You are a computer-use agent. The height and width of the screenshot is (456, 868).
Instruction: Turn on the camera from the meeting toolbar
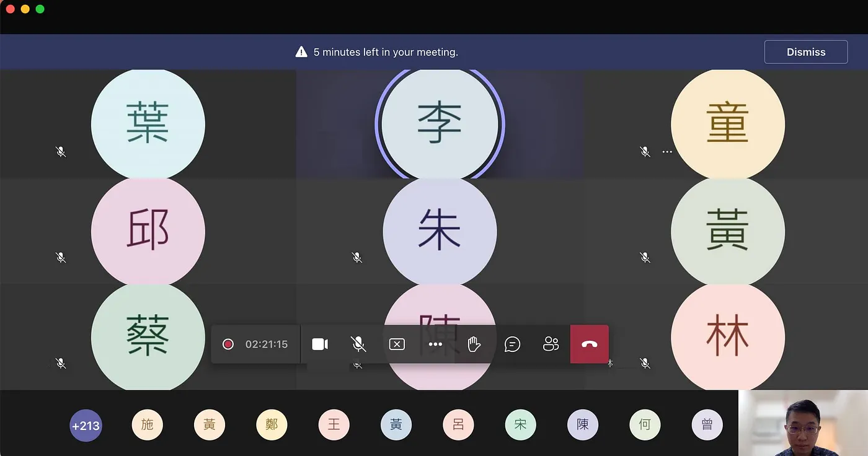click(320, 344)
